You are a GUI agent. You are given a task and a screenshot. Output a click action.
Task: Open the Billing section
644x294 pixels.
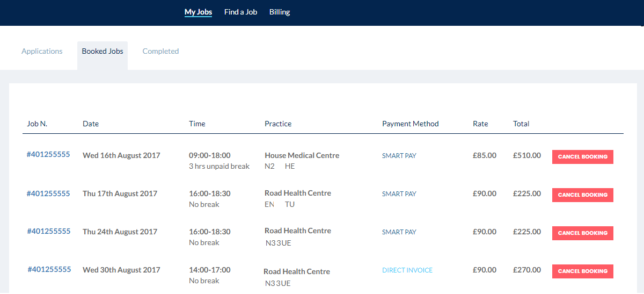(x=280, y=12)
